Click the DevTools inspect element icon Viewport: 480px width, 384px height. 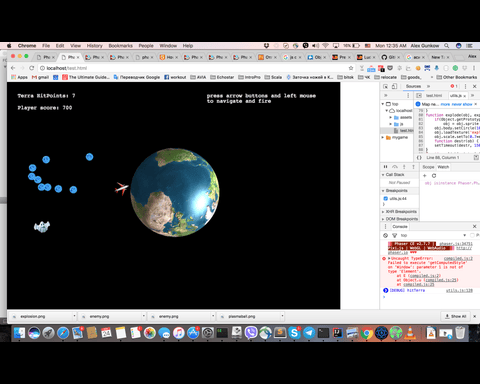(x=386, y=86)
